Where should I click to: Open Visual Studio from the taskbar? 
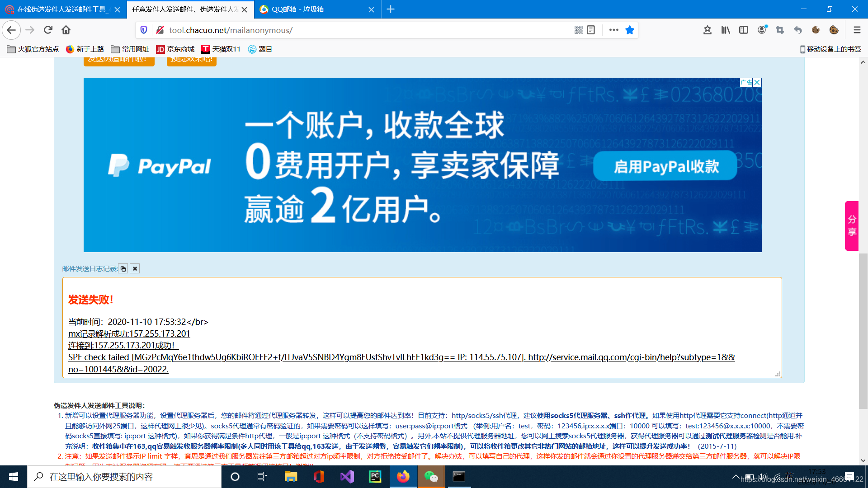click(x=347, y=477)
